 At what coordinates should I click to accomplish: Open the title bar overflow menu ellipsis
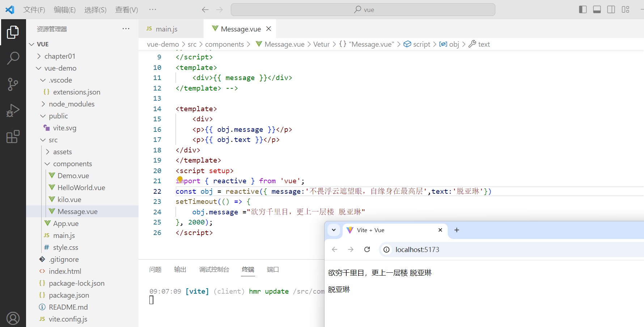(x=153, y=10)
